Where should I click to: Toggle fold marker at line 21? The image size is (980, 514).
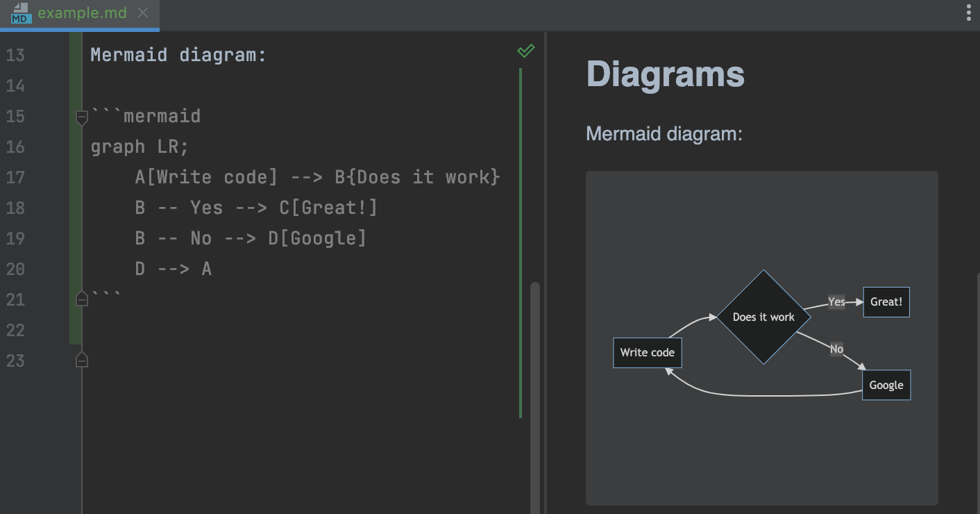(82, 299)
